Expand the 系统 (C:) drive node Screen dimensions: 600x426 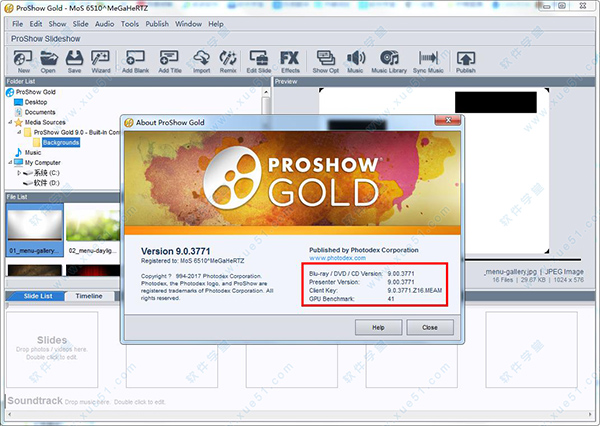pos(19,173)
